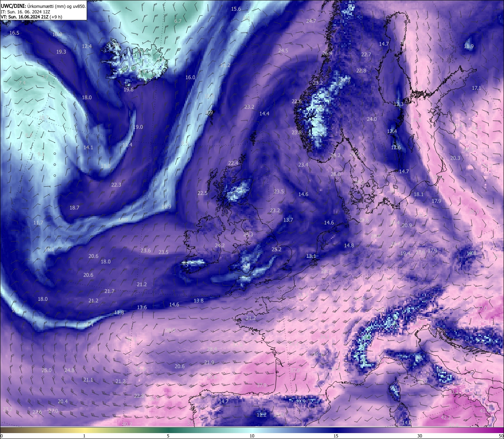
Task: Click the map value 17.1
Action: click(x=476, y=88)
